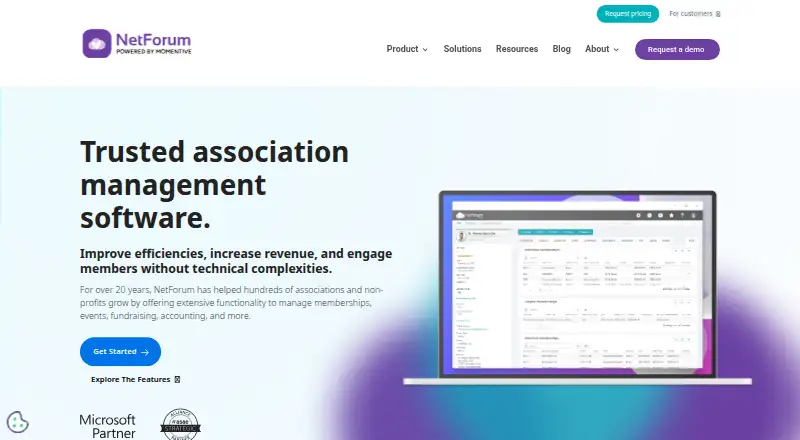Click the Microsoft Partner logo
This screenshot has height=440, width=800.
click(108, 426)
